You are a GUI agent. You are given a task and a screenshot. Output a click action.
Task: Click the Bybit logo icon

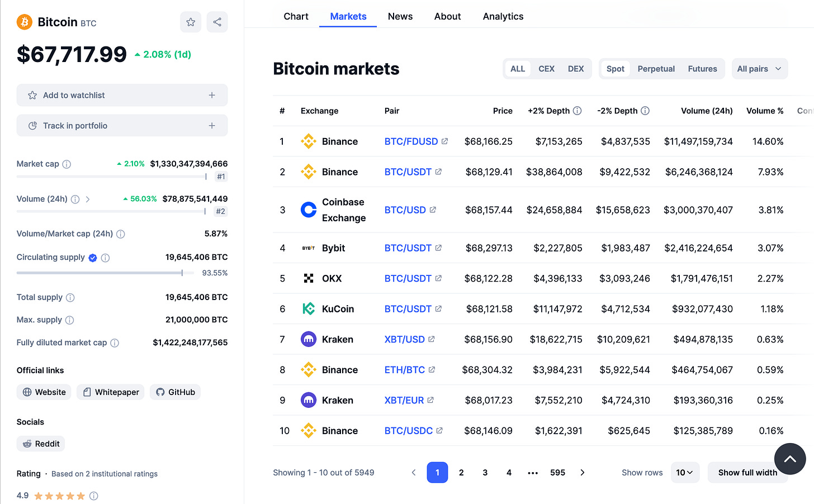coord(309,248)
